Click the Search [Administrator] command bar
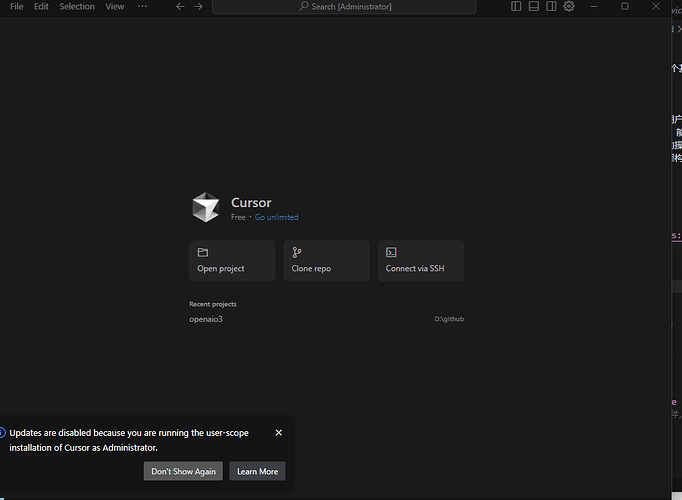The height and width of the screenshot is (500, 682). click(344, 7)
